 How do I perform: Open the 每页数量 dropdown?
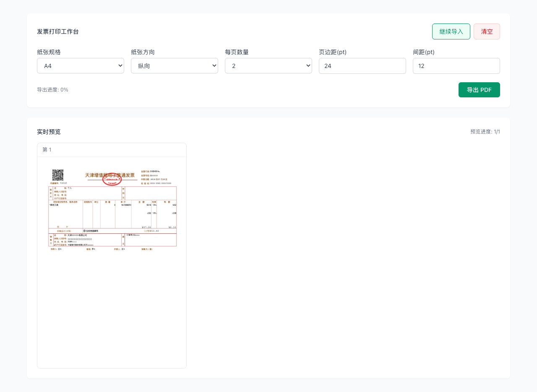click(268, 66)
